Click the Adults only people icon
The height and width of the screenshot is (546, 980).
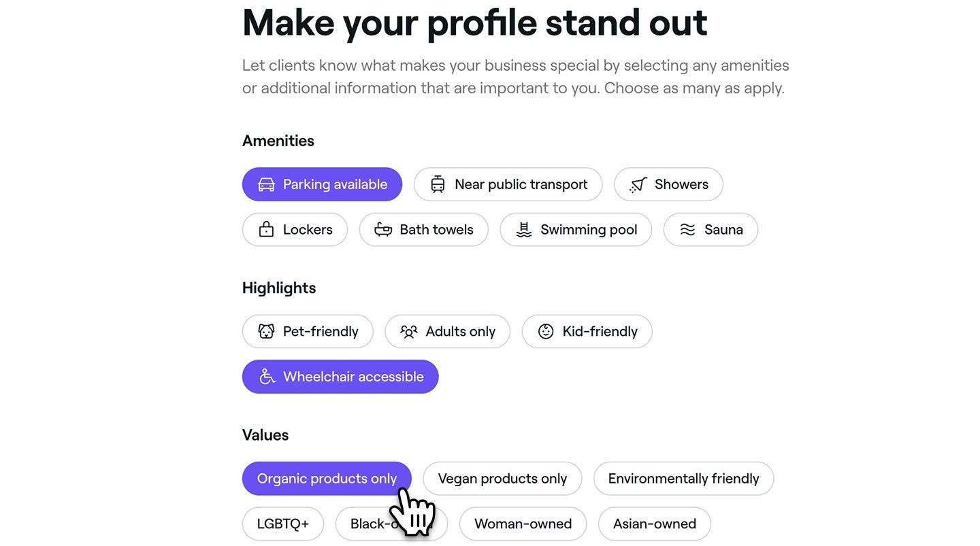tap(408, 331)
